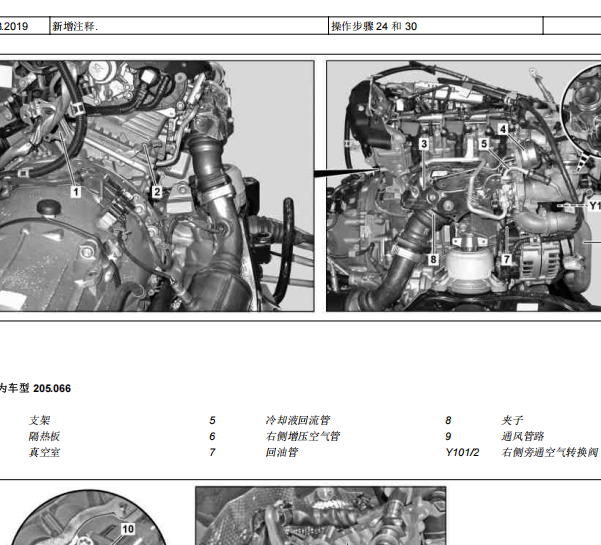Click callout label 1 in left photo

pos(76,192)
